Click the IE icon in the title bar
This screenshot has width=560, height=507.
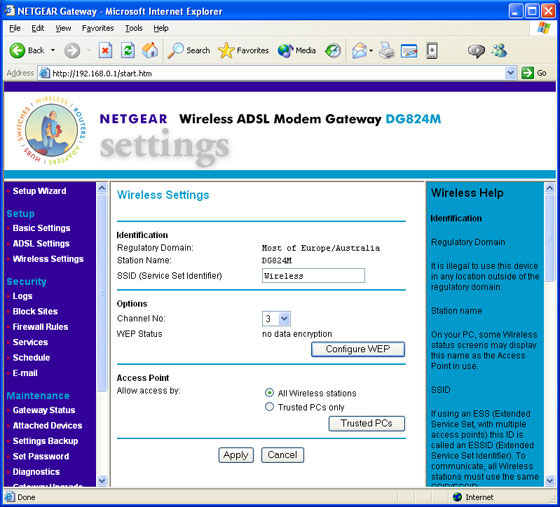(9, 11)
